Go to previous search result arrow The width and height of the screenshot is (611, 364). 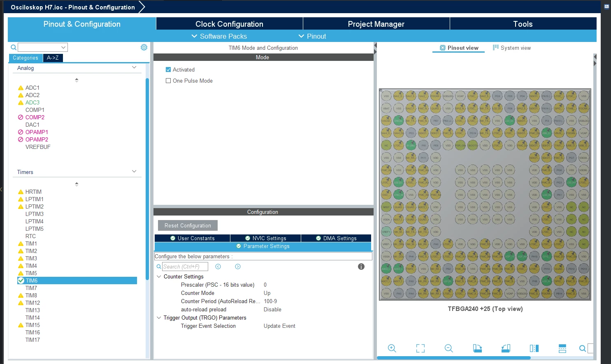218,267
